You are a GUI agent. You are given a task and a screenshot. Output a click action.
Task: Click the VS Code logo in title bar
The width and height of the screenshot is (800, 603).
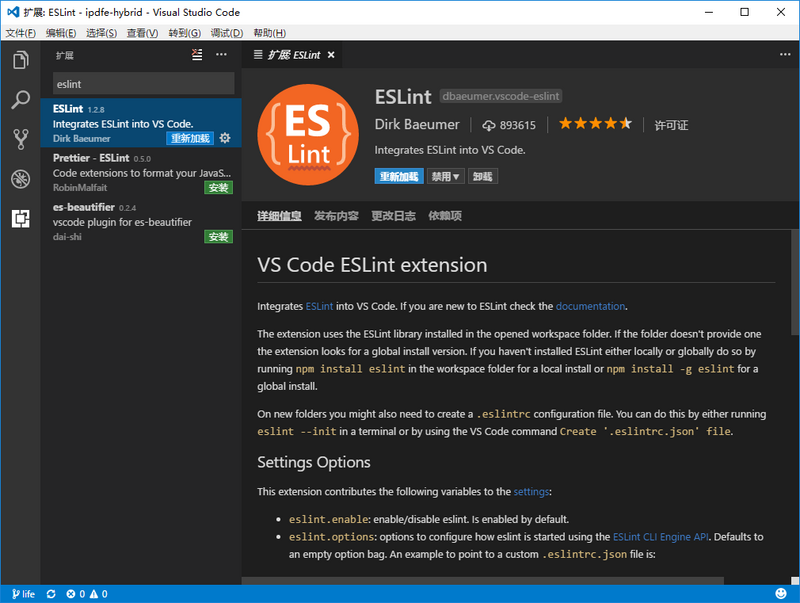coord(13,12)
